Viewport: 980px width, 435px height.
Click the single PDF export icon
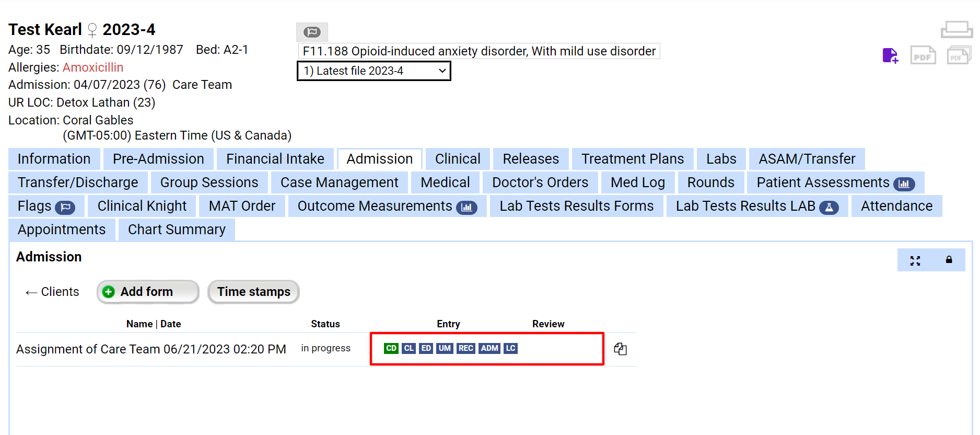[923, 55]
